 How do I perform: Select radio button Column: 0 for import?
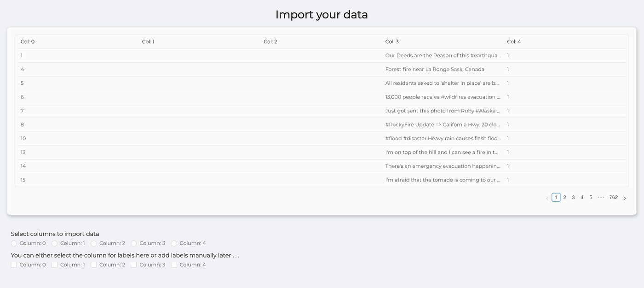pos(14,243)
